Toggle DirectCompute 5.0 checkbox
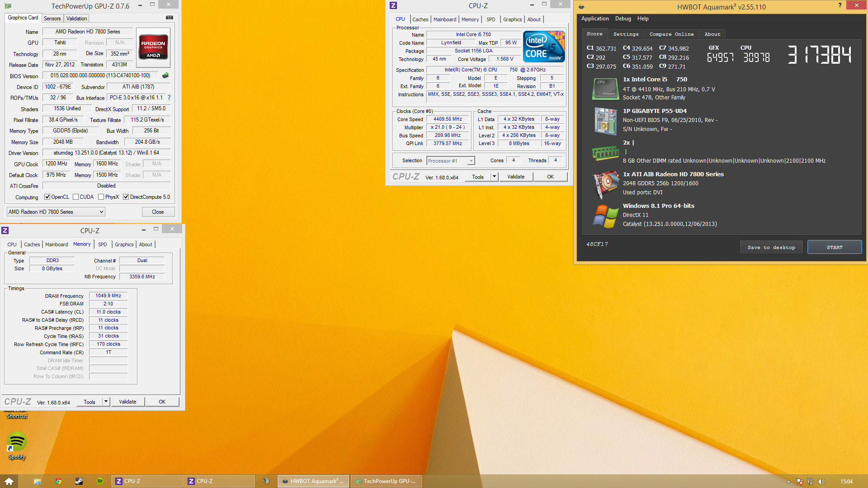 point(126,197)
